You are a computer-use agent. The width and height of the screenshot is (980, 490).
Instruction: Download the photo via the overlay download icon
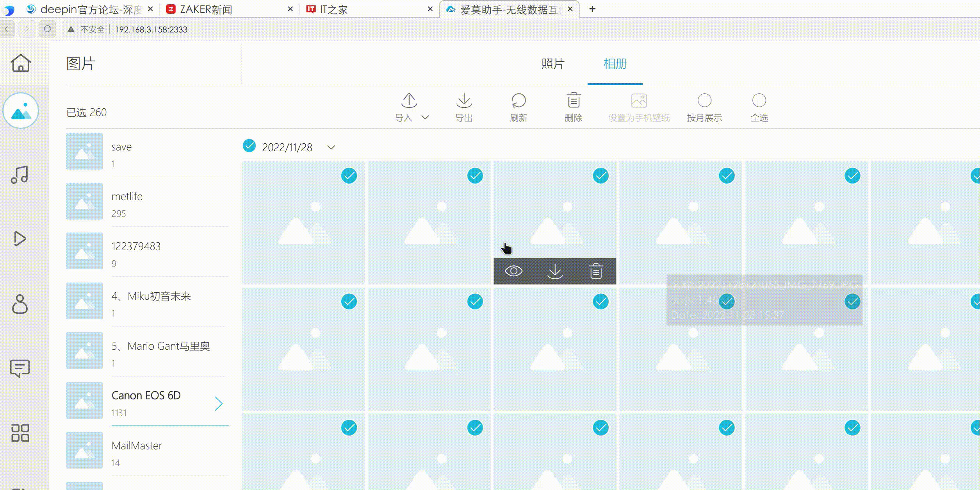click(x=555, y=271)
